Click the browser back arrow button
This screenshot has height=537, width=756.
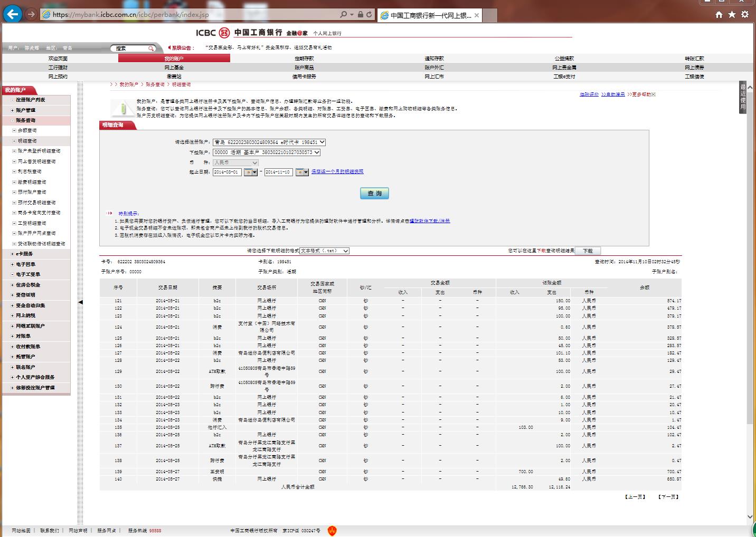[13, 14]
